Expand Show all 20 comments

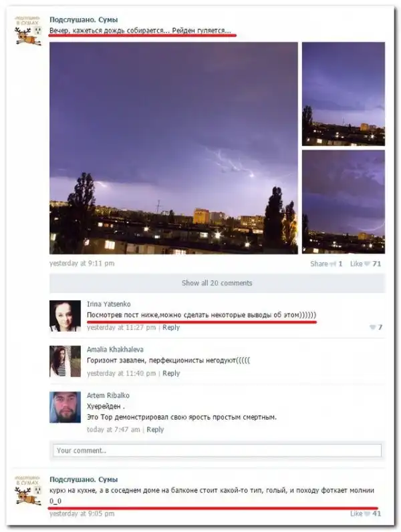pyautogui.click(x=217, y=283)
